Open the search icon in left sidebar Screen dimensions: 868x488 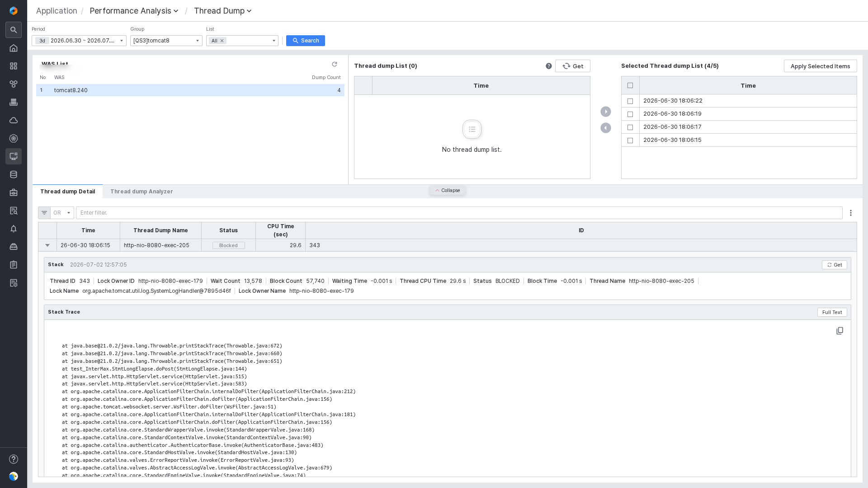point(14,30)
